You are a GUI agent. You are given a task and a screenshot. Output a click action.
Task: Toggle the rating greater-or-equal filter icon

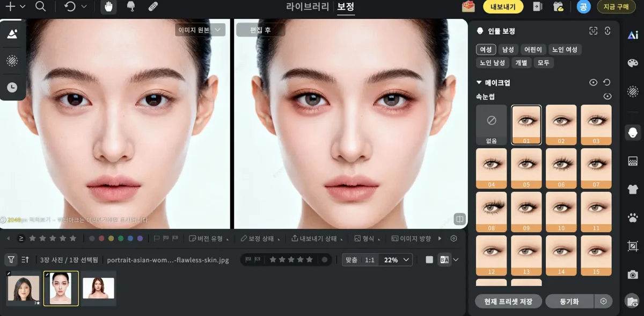tap(21, 238)
